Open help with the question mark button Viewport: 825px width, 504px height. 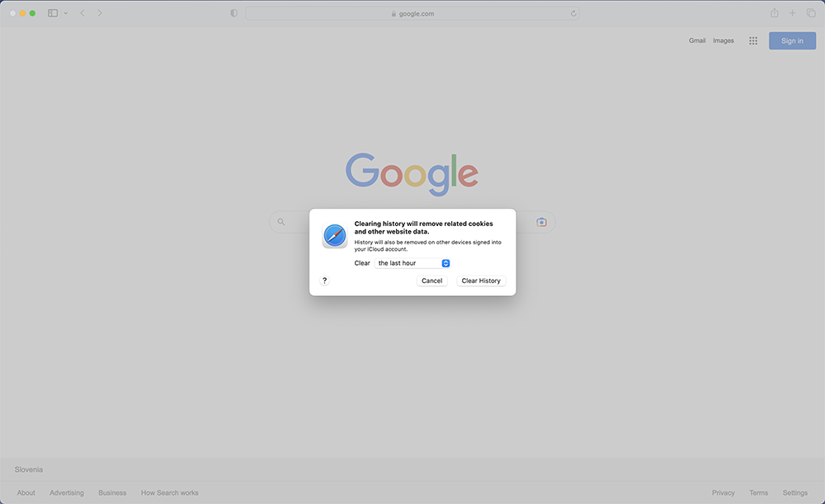pos(324,280)
